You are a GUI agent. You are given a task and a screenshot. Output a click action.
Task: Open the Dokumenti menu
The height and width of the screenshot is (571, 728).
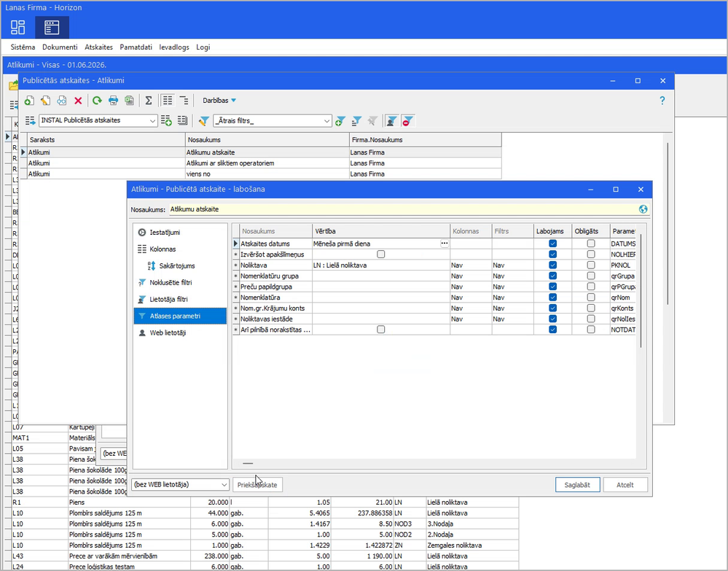60,47
